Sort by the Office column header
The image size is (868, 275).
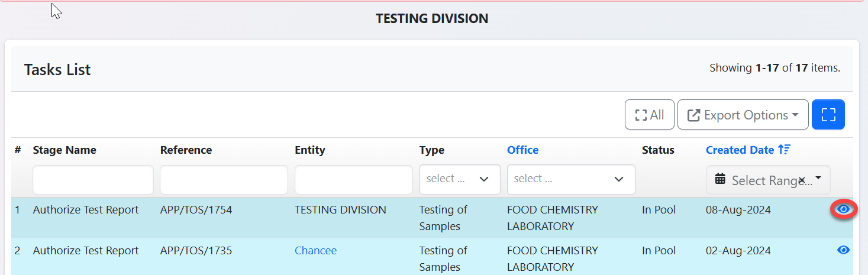pyautogui.click(x=522, y=150)
